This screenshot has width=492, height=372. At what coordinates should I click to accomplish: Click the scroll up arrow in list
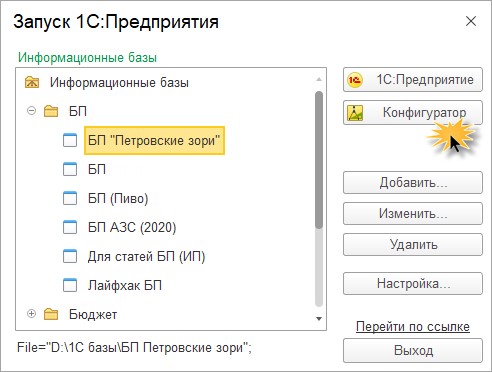tap(319, 79)
